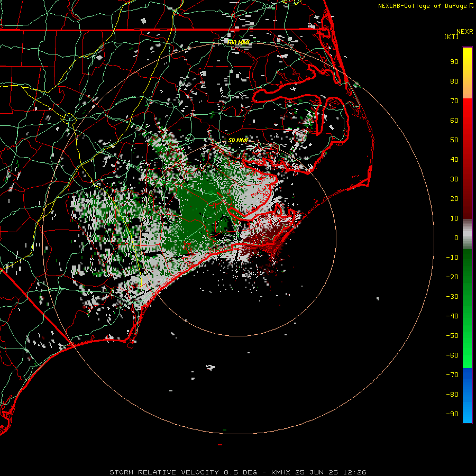Click the KMHX station identifier in caption
This screenshot has width=476, height=476.
pyautogui.click(x=281, y=472)
